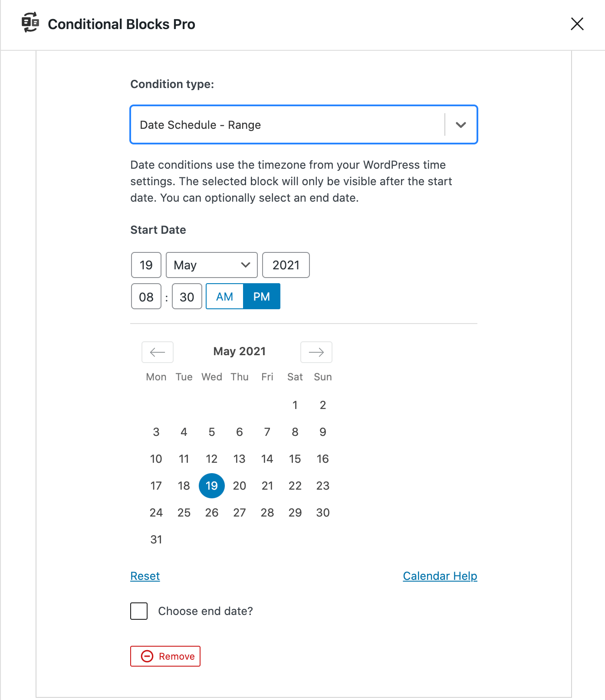Open the month dropdown showing May
The height and width of the screenshot is (700, 605).
[x=211, y=265]
